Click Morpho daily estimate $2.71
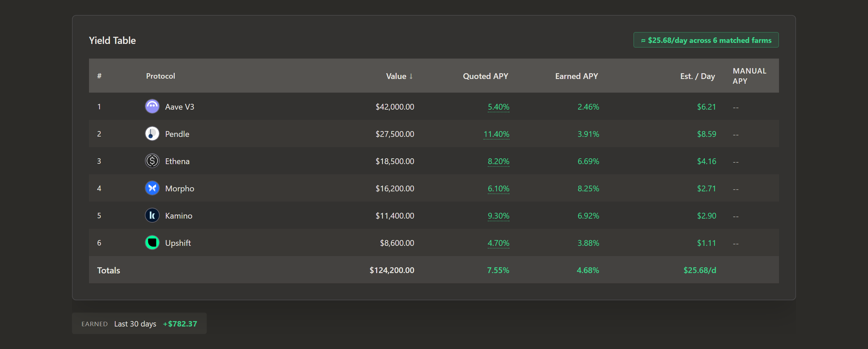868x349 pixels. click(706, 188)
